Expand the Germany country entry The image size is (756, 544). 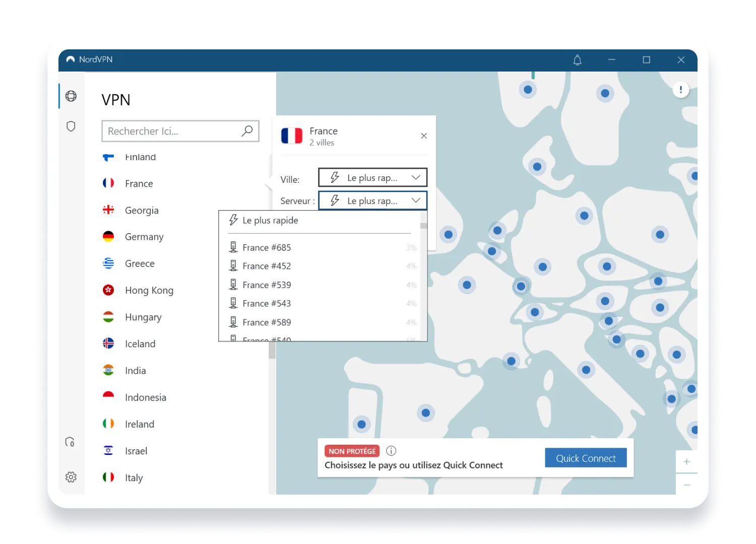click(x=144, y=236)
